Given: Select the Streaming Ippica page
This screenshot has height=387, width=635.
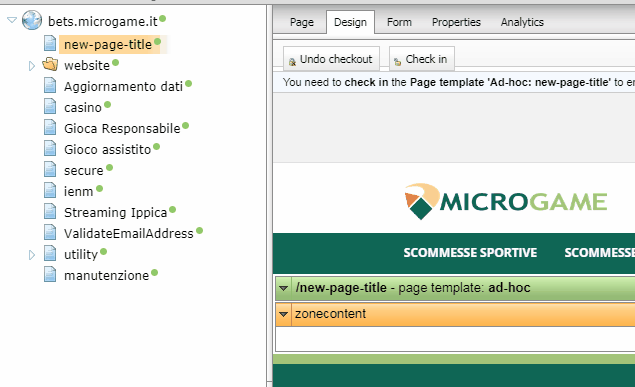Looking at the screenshot, I should click(x=115, y=213).
